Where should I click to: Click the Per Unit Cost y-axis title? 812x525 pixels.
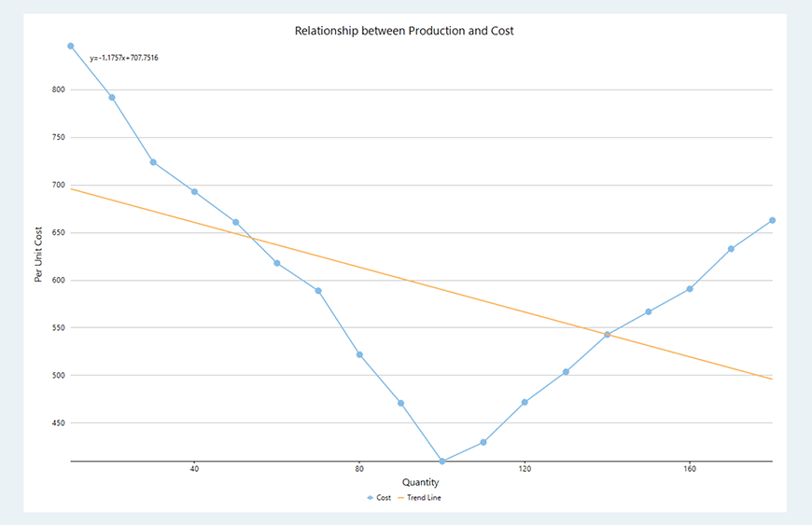tap(38, 255)
